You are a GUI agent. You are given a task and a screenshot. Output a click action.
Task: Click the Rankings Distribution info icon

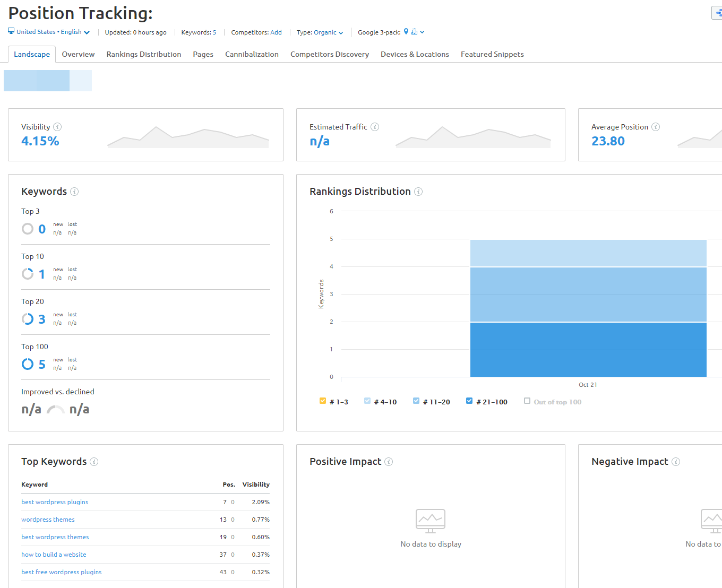point(419,192)
